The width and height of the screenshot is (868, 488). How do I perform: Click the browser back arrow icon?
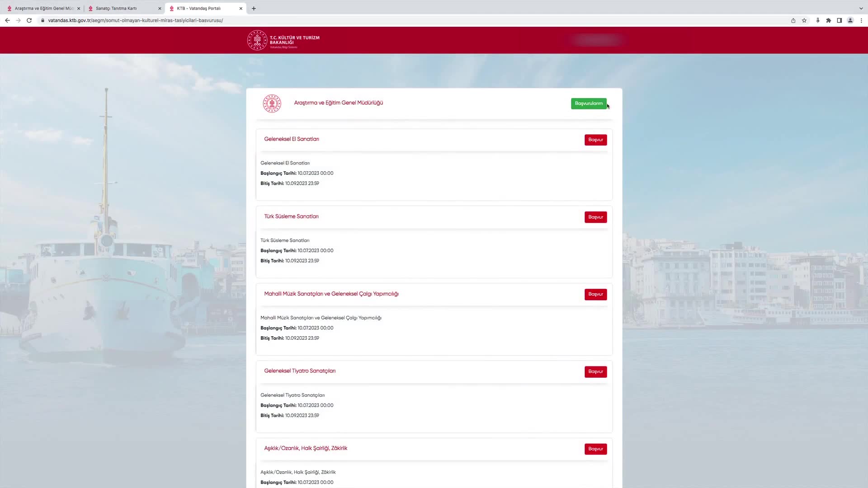tap(7, 20)
